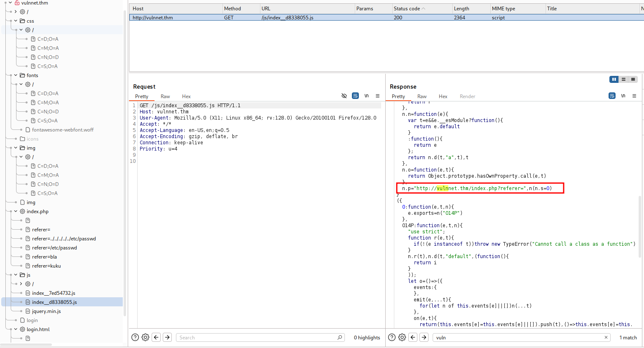Switch the Response view to Render
The height and width of the screenshot is (348, 644).
(x=467, y=96)
